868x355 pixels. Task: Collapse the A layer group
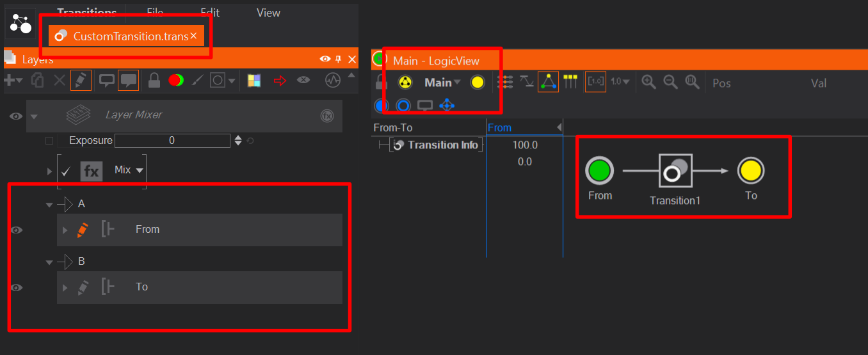(49, 205)
